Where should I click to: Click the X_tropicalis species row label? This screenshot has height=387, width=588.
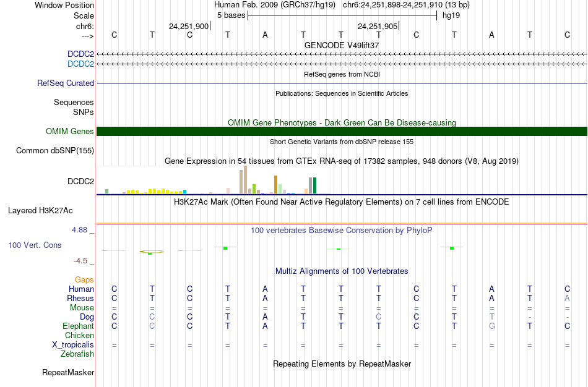73,345
